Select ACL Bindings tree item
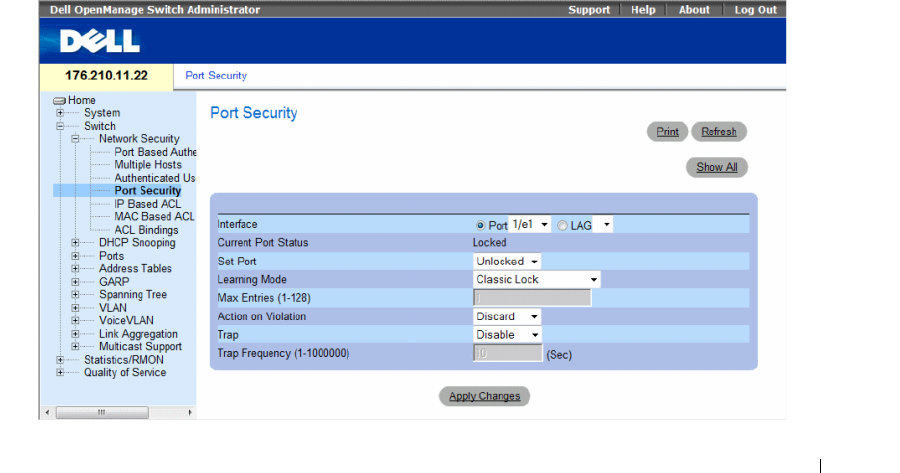Image resolution: width=900 pixels, height=473 pixels. point(146,230)
